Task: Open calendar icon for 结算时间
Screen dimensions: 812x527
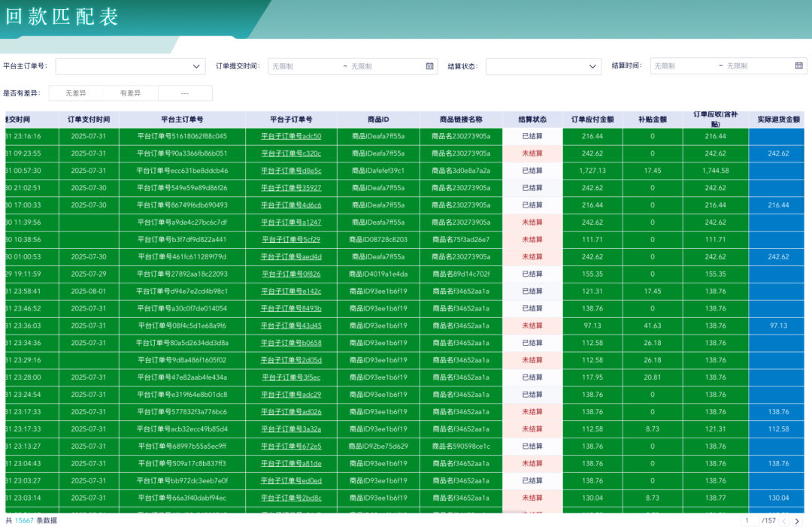Action: (x=799, y=66)
